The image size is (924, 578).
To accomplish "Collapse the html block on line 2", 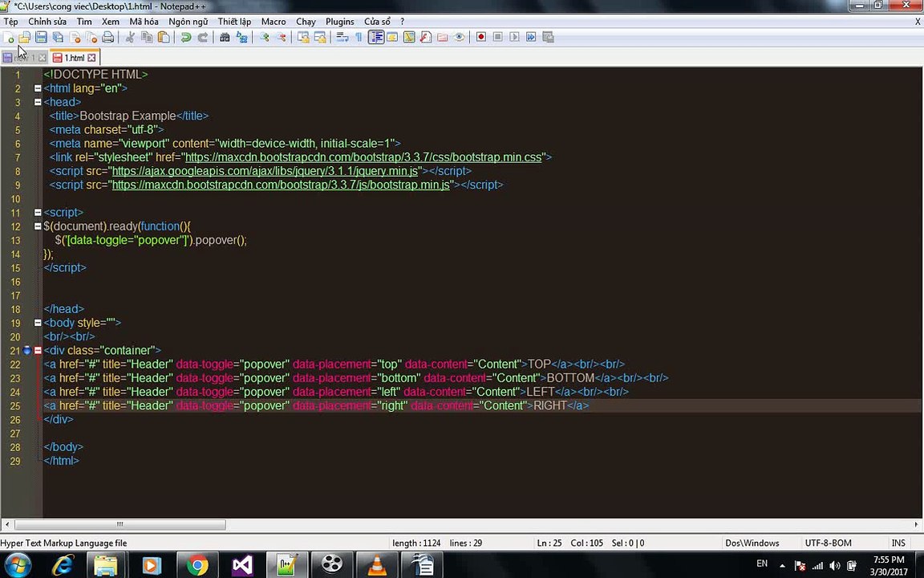I will (x=38, y=88).
